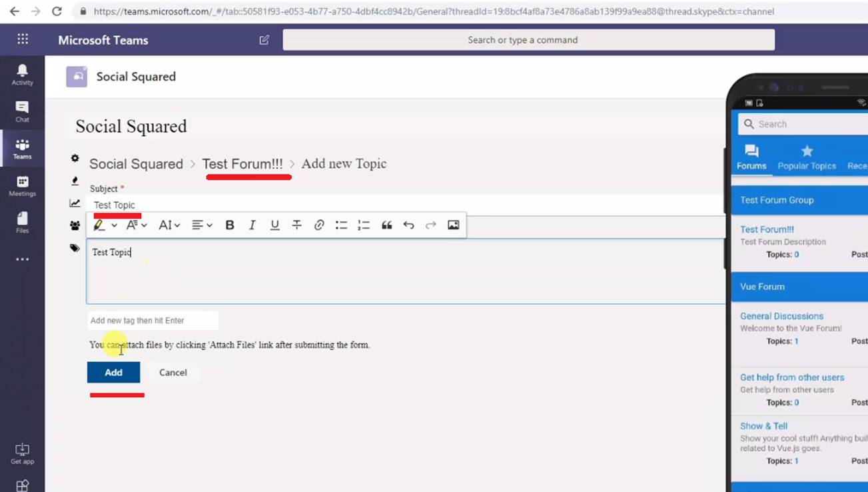Open Chat in Teams sidebar

(22, 111)
